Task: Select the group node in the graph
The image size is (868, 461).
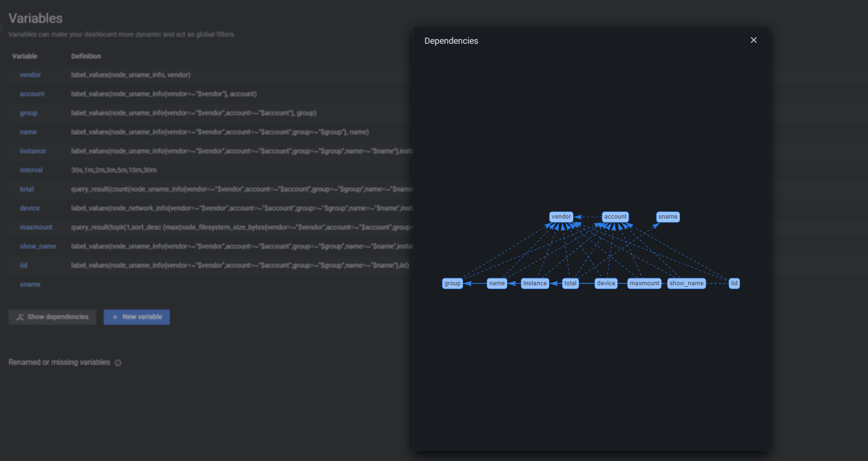Action: pos(452,283)
